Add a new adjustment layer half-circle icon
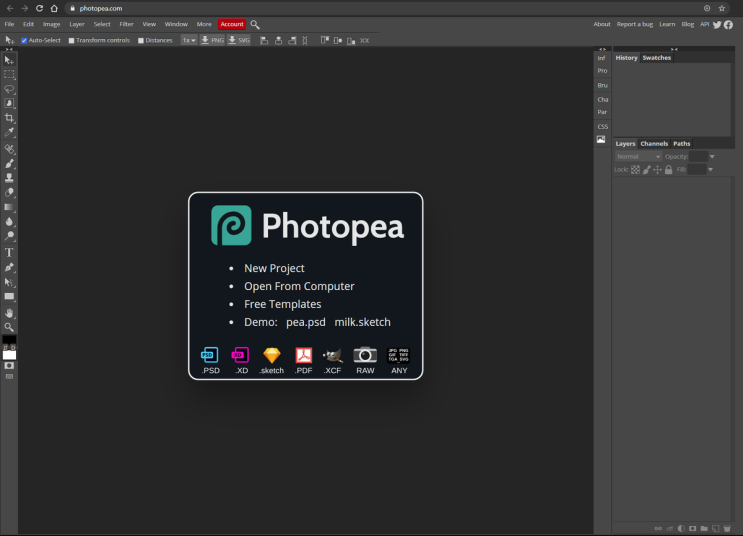 (681, 528)
